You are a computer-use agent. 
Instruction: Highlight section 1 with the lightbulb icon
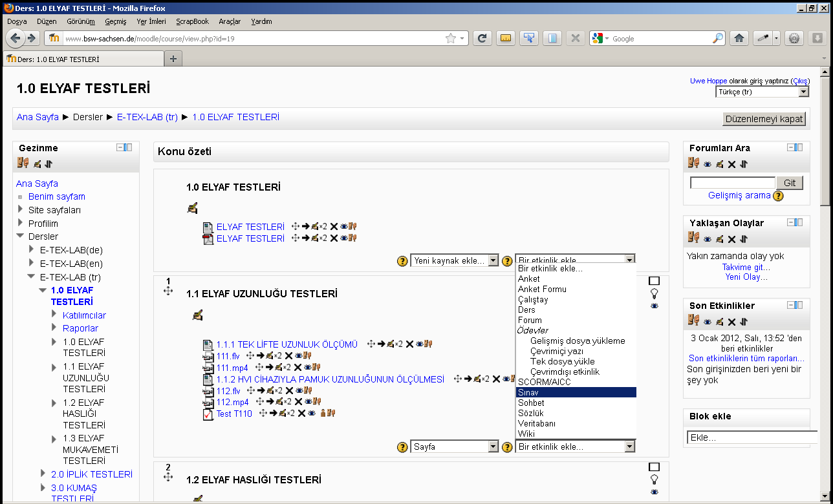pos(654,293)
